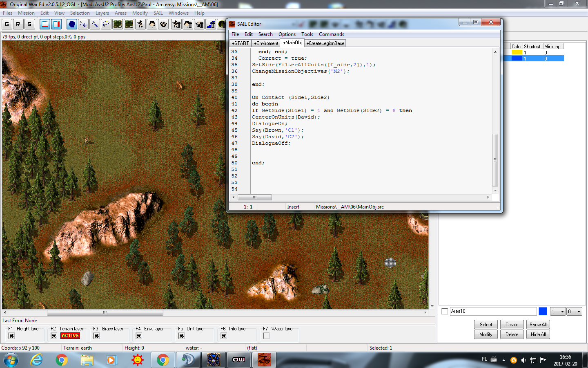
Task: Switch to the +START tab
Action: (241, 43)
